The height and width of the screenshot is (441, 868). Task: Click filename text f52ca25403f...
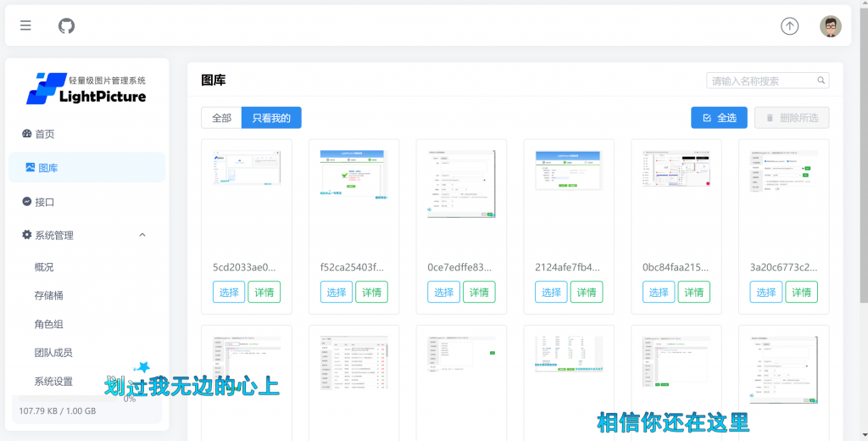[352, 267]
